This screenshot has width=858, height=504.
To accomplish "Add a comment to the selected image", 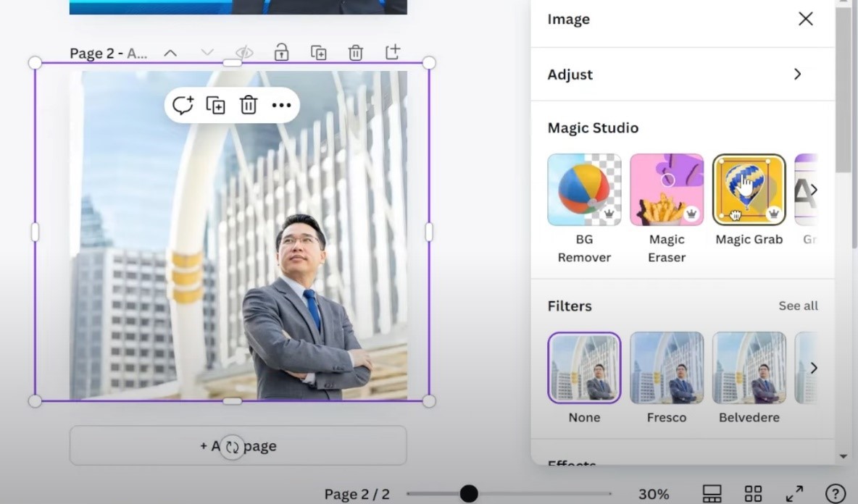I will tap(183, 104).
